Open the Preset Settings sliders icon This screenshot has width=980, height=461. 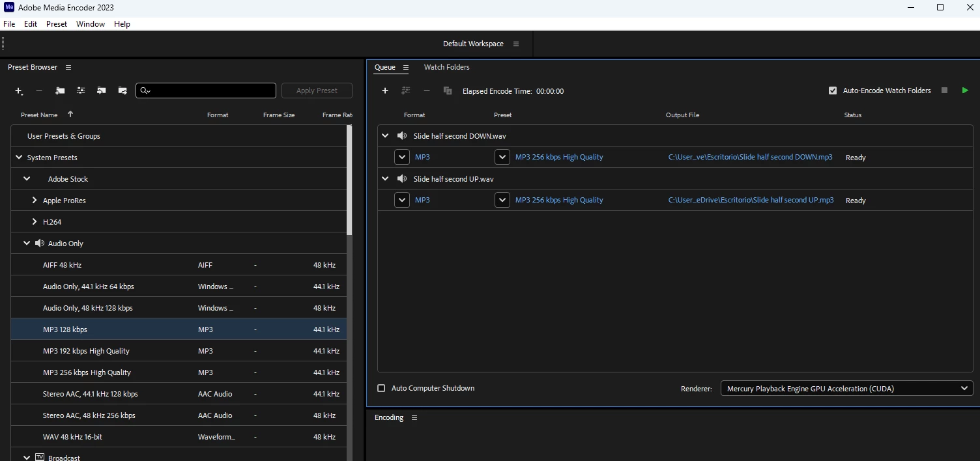(x=81, y=91)
